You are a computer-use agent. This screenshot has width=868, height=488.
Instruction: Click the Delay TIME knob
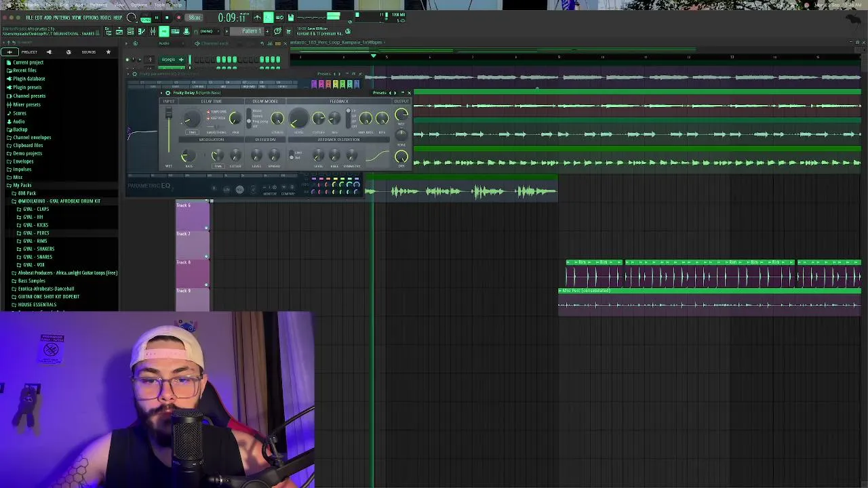(x=192, y=121)
